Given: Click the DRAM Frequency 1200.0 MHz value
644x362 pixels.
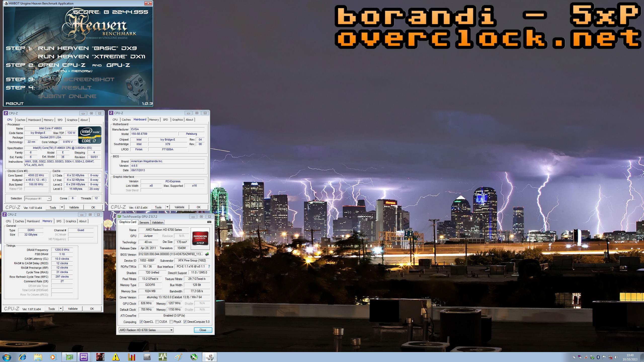Looking at the screenshot, I should [x=62, y=250].
